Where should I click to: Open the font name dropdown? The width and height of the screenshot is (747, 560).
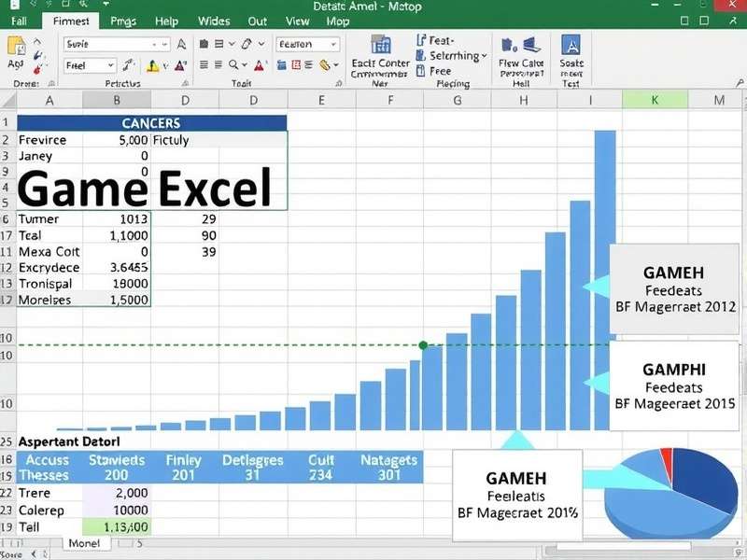(112, 44)
